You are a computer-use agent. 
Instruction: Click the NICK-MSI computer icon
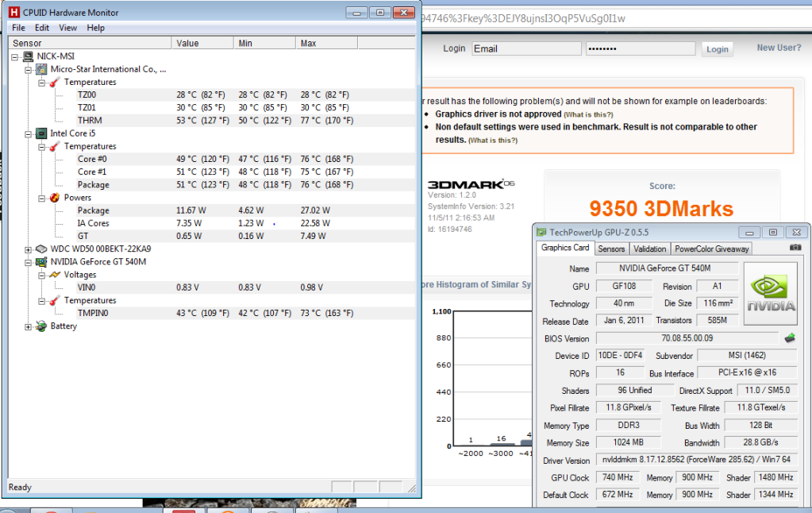click(x=28, y=56)
